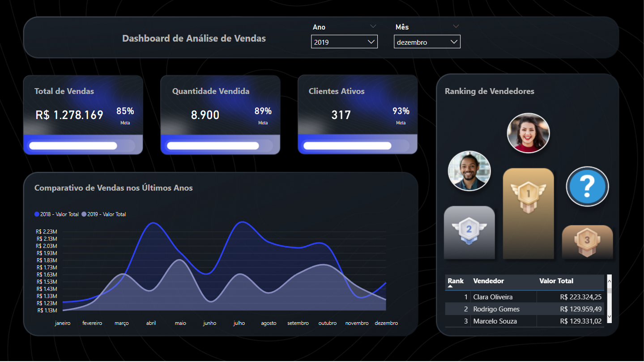Click the Total de Vendas progress bar
This screenshot has height=362, width=644.
(81, 146)
